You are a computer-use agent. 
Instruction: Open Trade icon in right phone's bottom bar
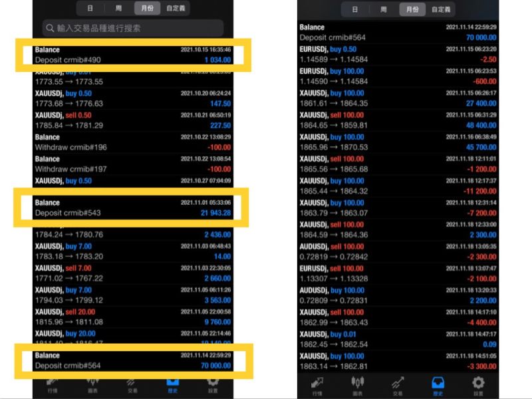tap(398, 386)
